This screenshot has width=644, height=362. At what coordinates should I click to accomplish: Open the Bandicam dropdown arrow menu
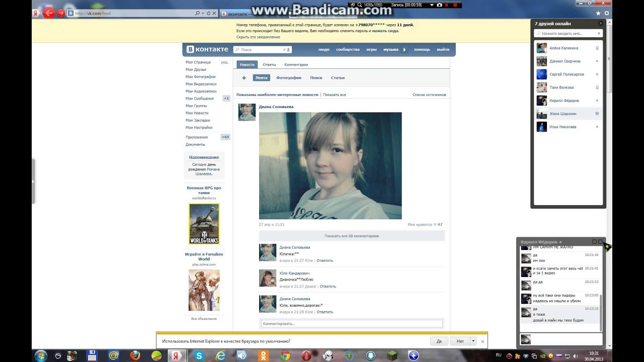(432, 5)
